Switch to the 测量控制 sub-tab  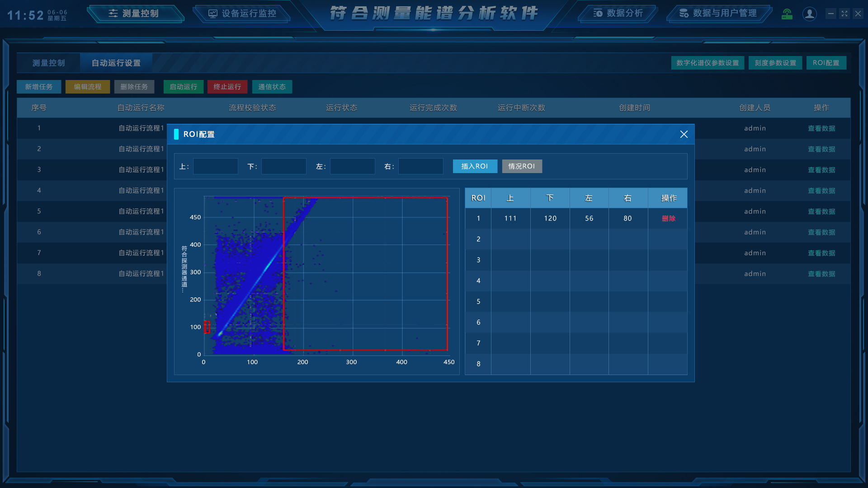click(x=49, y=63)
